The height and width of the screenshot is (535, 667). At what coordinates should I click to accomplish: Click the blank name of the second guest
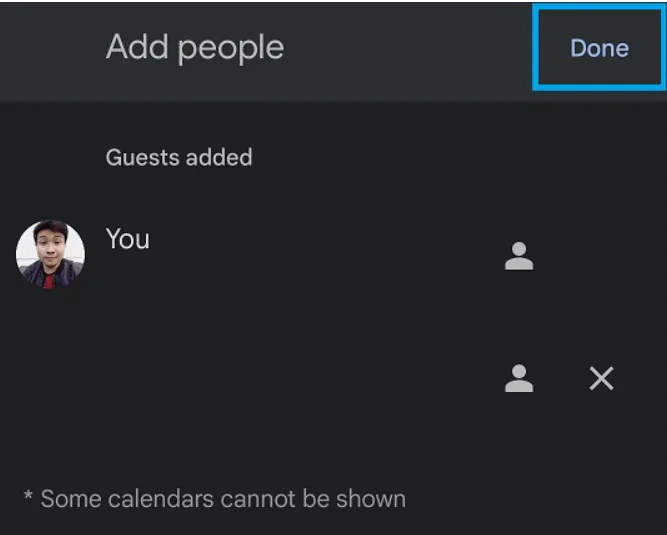tap(250, 378)
